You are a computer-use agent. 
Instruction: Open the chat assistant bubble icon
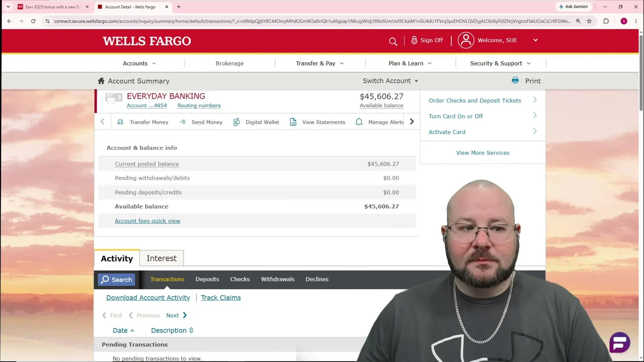(x=619, y=343)
